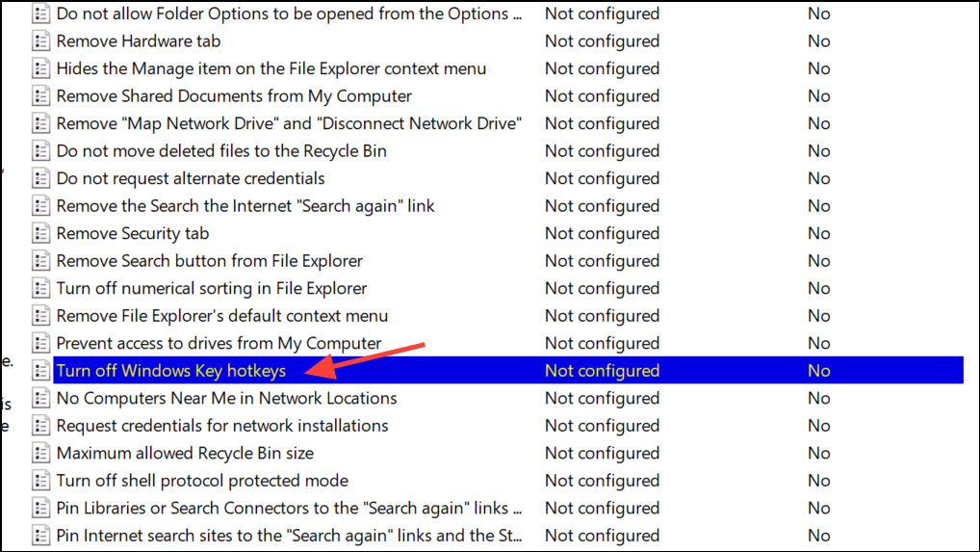Select Remove File Explorer's default context menu
This screenshot has width=980, height=552.
pyautogui.click(x=222, y=316)
